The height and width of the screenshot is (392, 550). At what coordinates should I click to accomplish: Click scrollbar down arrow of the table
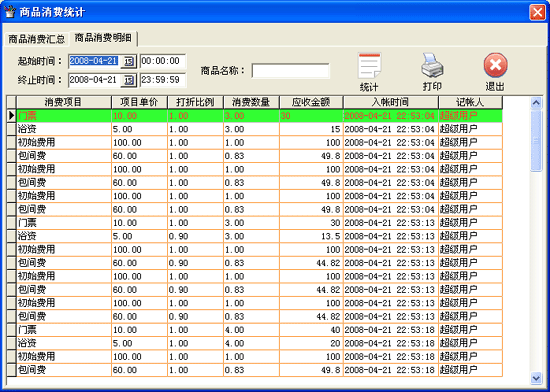coord(536,378)
